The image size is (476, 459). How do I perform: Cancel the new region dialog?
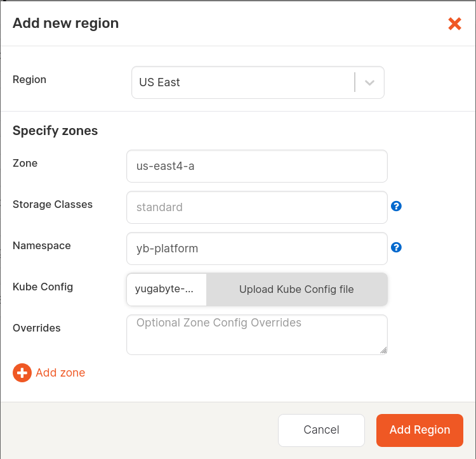pyautogui.click(x=321, y=430)
